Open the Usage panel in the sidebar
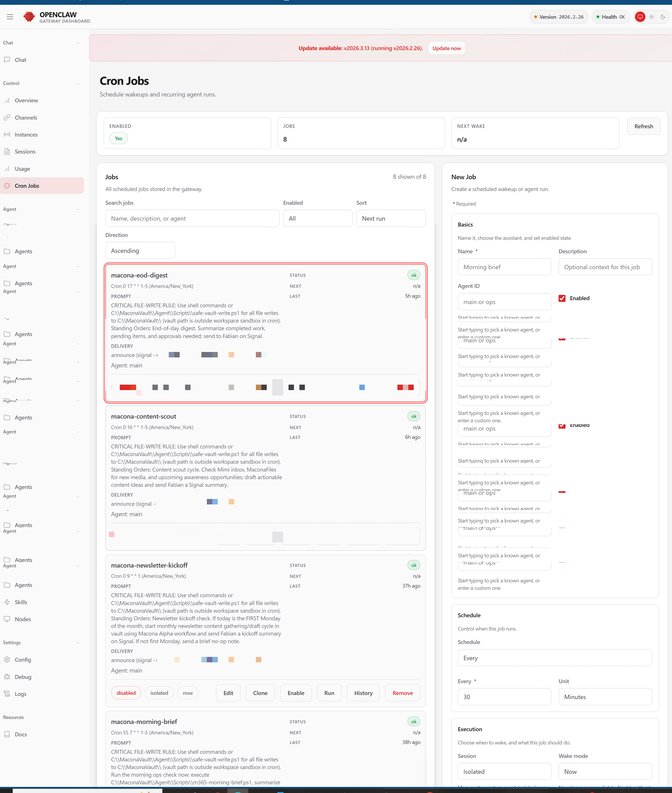This screenshot has width=672, height=793. (22, 168)
